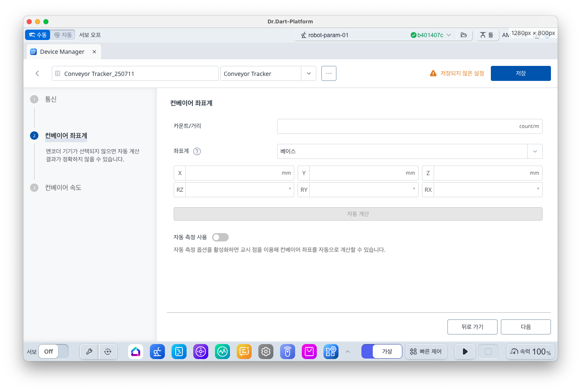Screen dimensions: 581x392
Task: Switch the 가상 mode toggle
Action: coord(381,352)
